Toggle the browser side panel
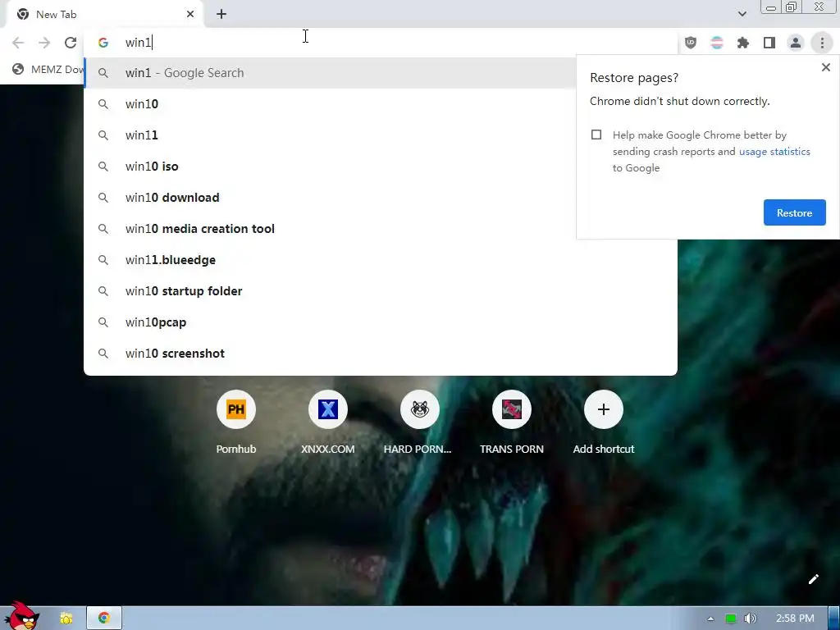Screen dimensions: 840x630 pyautogui.click(x=769, y=43)
